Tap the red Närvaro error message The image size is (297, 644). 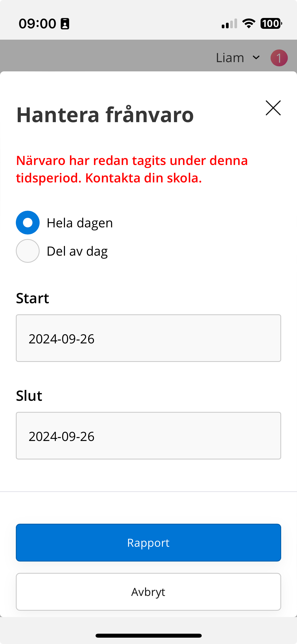(x=132, y=169)
